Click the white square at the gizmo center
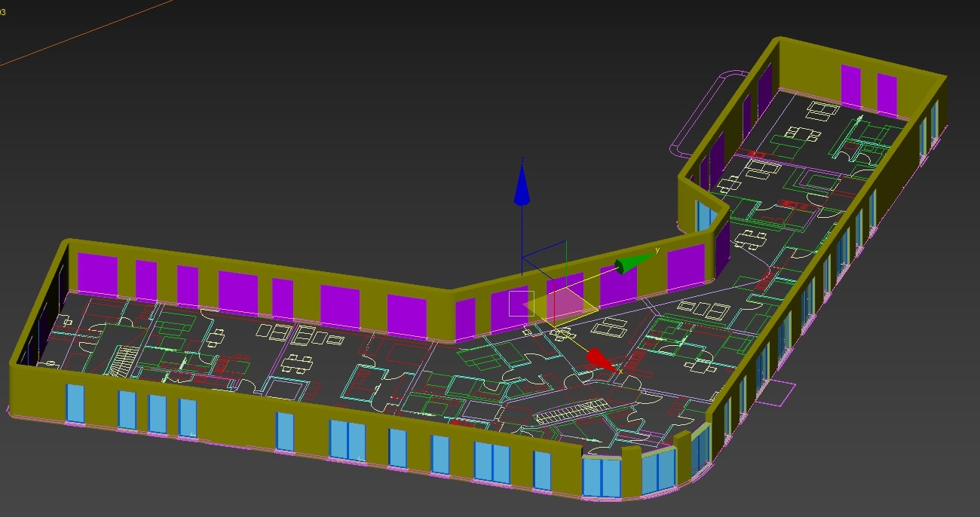Viewport: 980px width, 517px height. pyautogui.click(x=522, y=303)
